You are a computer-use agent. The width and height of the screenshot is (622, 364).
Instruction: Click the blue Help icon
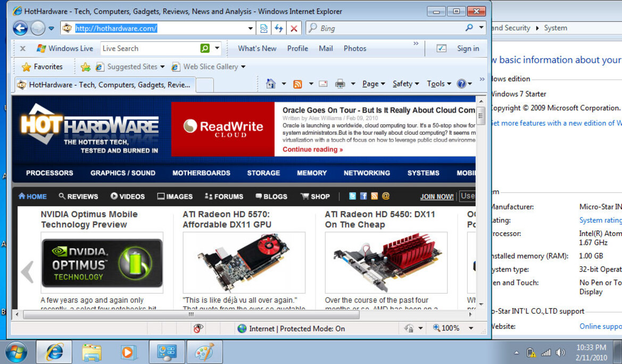tap(461, 83)
